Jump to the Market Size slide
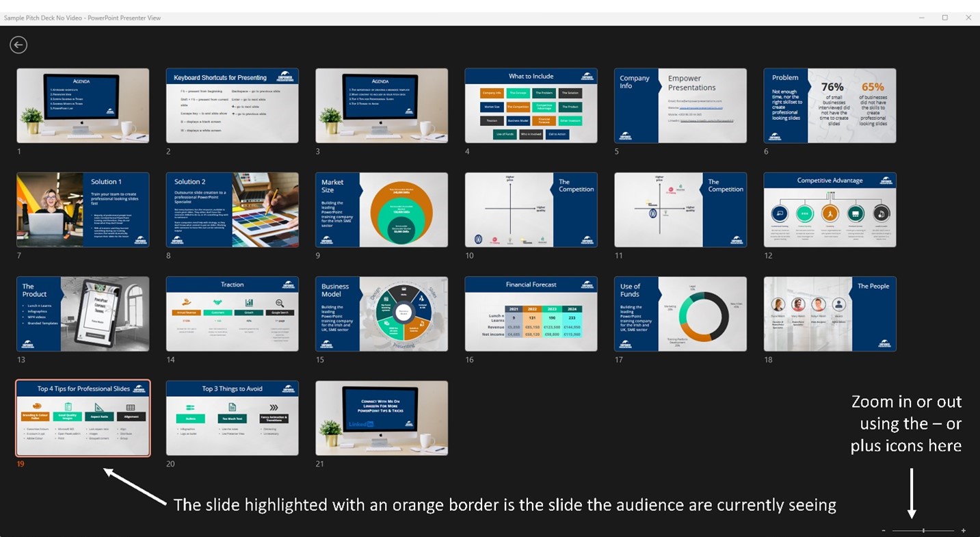Screen dimensions: 980x537 point(381,209)
